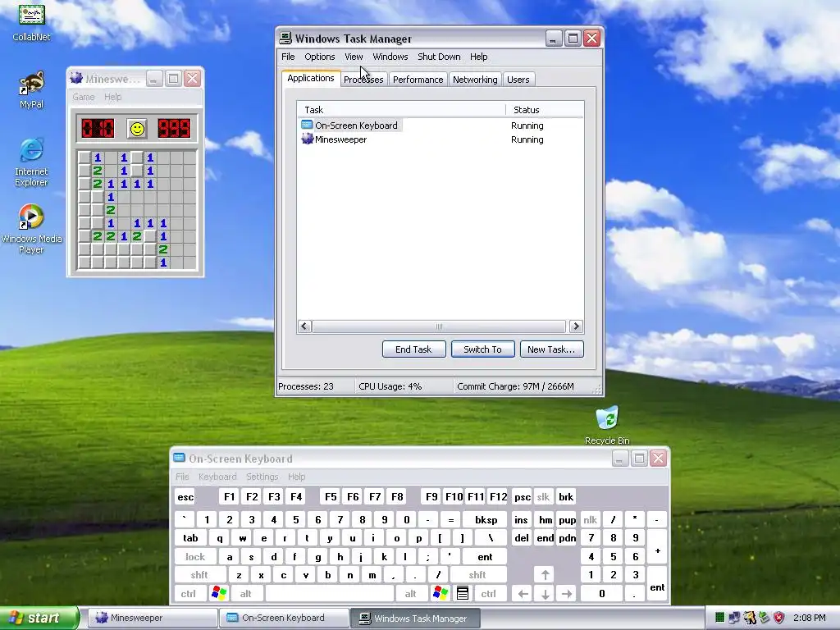Click the Switch To button
Viewport: 840px width, 630px height.
(482, 349)
